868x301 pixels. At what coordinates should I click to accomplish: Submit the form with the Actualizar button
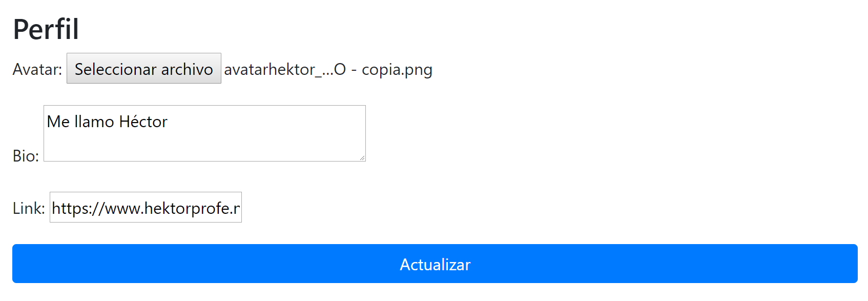point(435,264)
